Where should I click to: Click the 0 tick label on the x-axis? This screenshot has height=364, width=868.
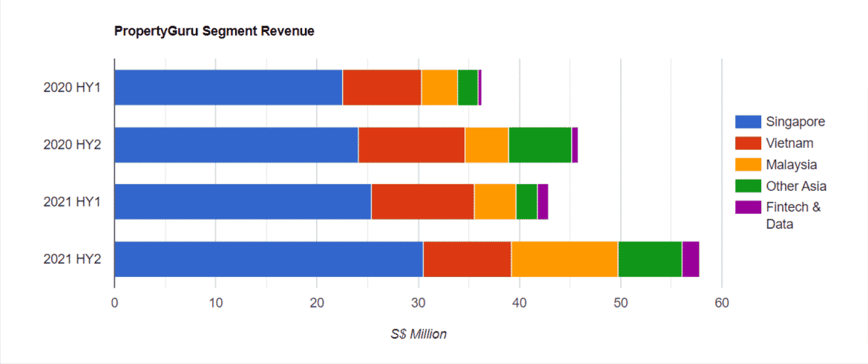click(114, 302)
